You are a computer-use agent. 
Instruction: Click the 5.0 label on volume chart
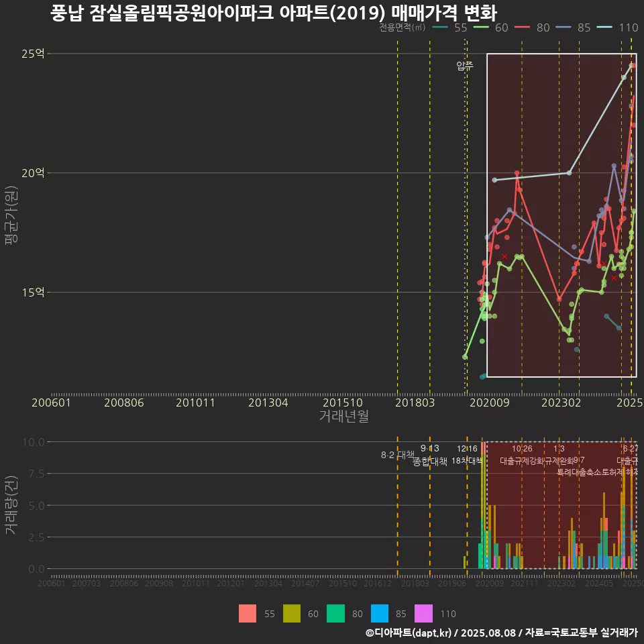[x=36, y=506]
